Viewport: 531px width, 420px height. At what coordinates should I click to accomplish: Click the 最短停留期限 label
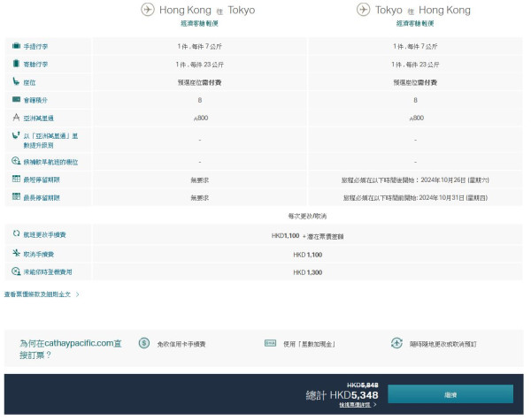click(x=42, y=179)
